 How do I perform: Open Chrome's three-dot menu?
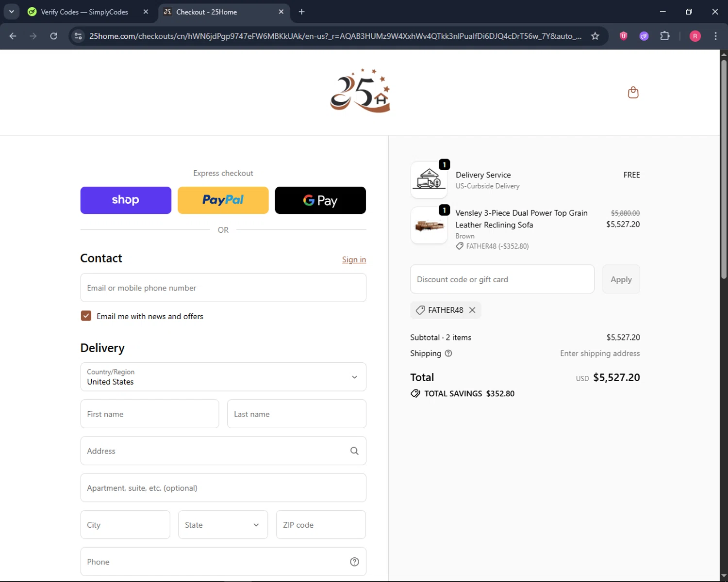pos(715,36)
